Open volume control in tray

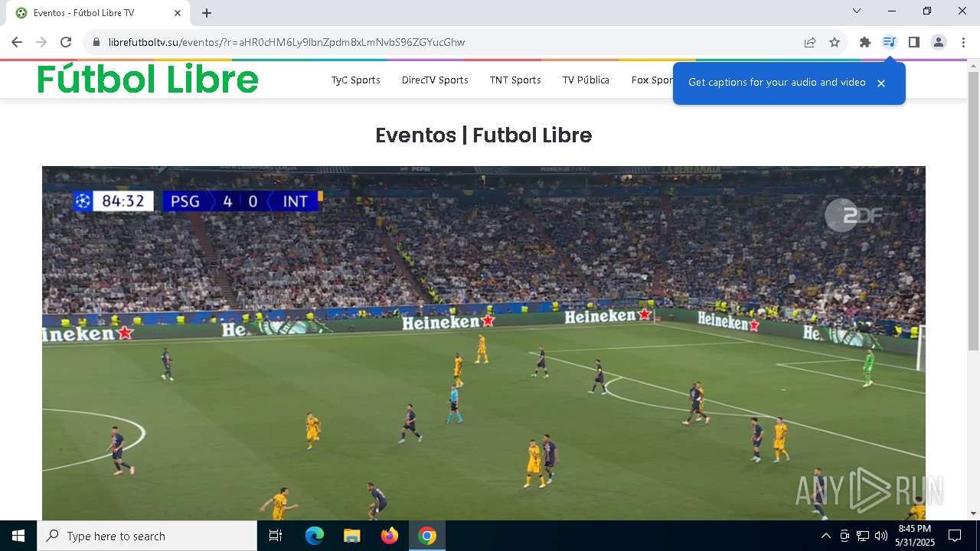pyautogui.click(x=881, y=536)
